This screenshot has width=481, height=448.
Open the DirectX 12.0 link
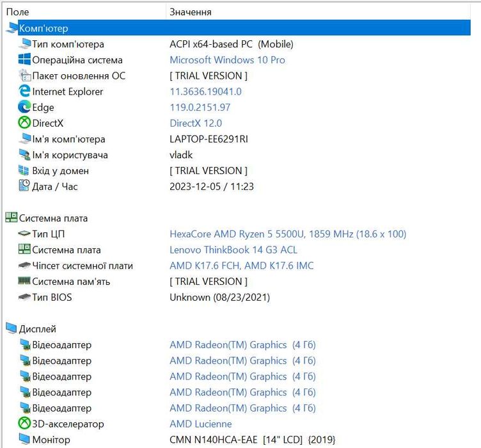click(196, 123)
